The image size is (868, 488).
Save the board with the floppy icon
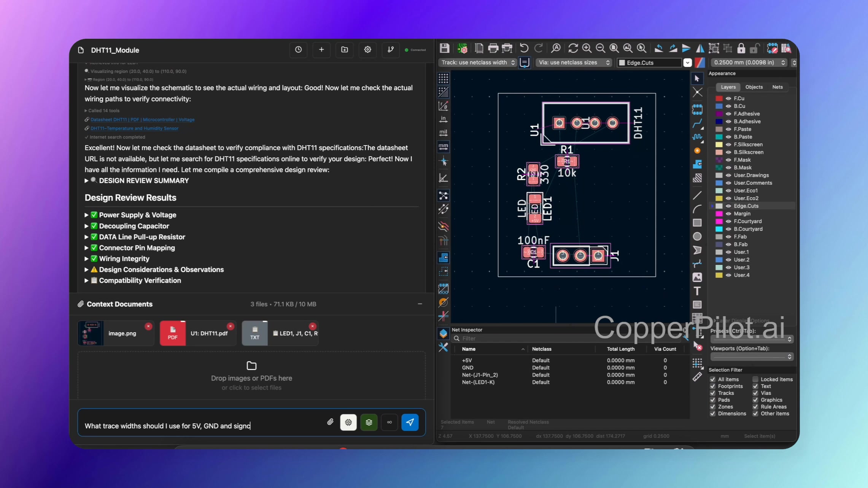click(444, 48)
